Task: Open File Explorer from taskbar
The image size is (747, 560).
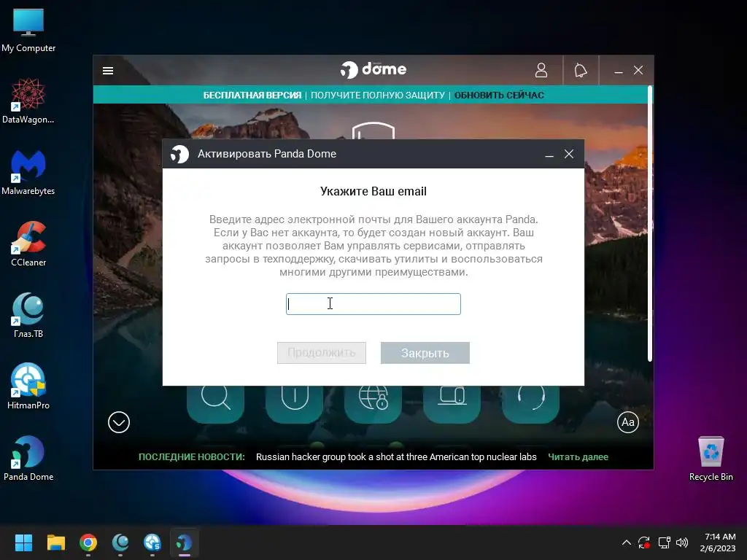Action: click(55, 542)
